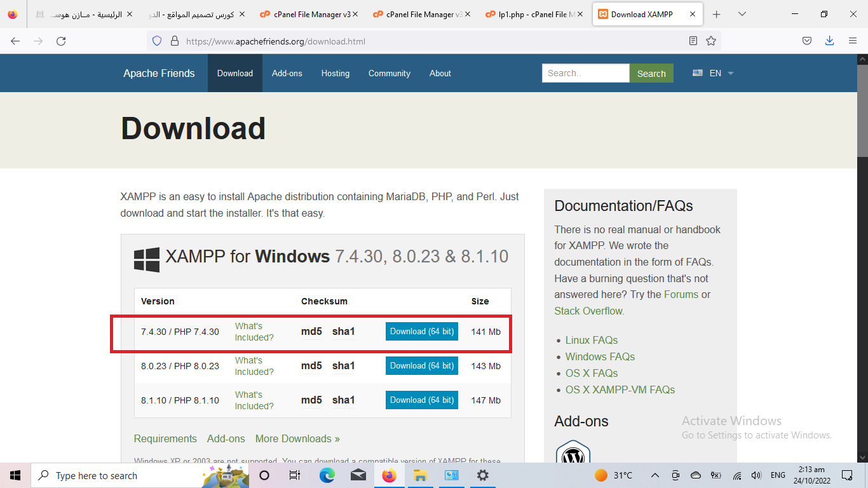This screenshot has width=868, height=488.
Task: Click the Apache Friends search field
Action: point(585,73)
